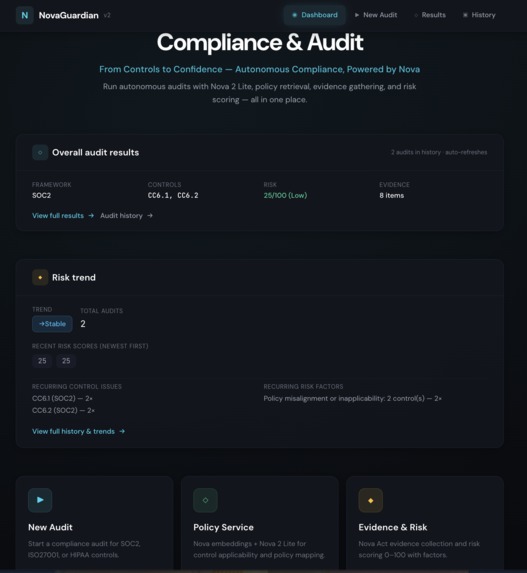The height and width of the screenshot is (573, 527).
Task: Open the History nav tab
Action: click(x=479, y=15)
